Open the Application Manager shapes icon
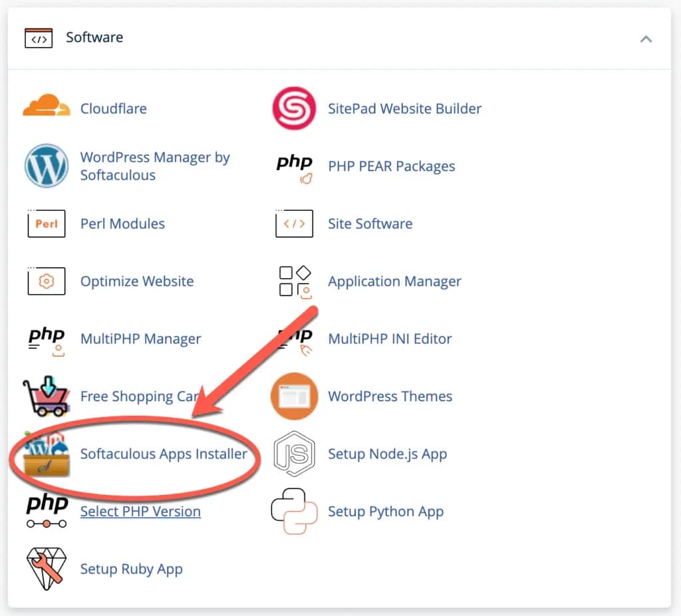 294,281
